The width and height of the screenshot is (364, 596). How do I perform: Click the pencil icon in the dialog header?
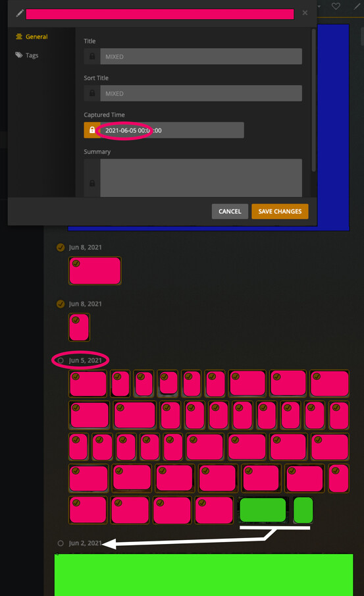coord(20,13)
